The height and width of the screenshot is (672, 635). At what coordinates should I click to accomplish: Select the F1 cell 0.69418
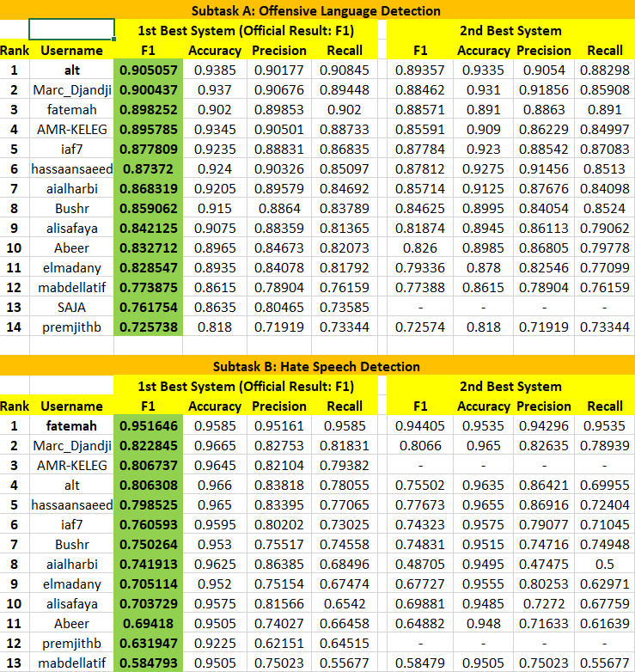tap(149, 623)
